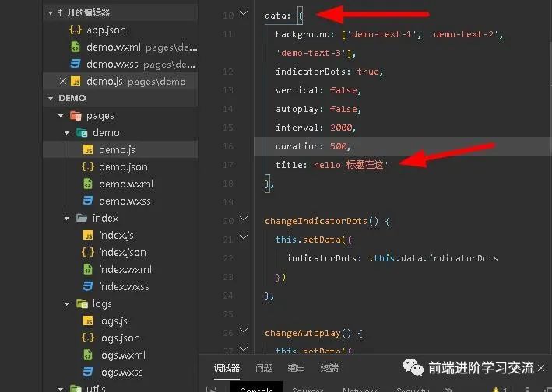The height and width of the screenshot is (392, 552).
Task: Switch to the 输出 panel tab
Action: coord(297,368)
